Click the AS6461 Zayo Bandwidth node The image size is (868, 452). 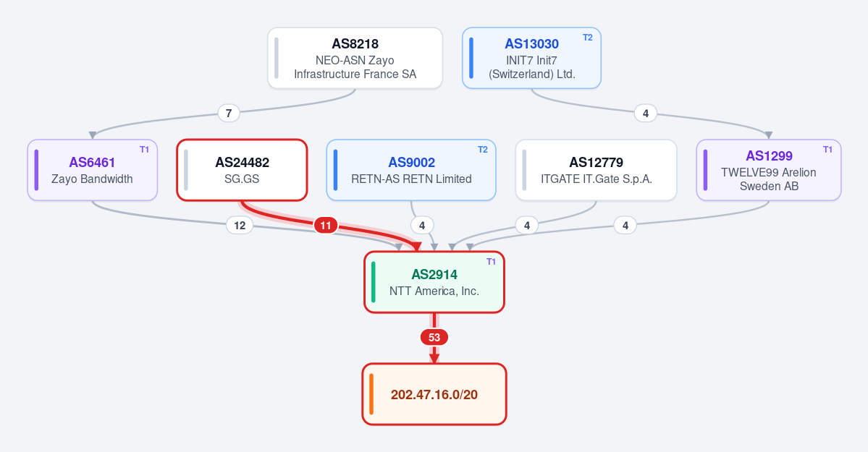[93, 170]
